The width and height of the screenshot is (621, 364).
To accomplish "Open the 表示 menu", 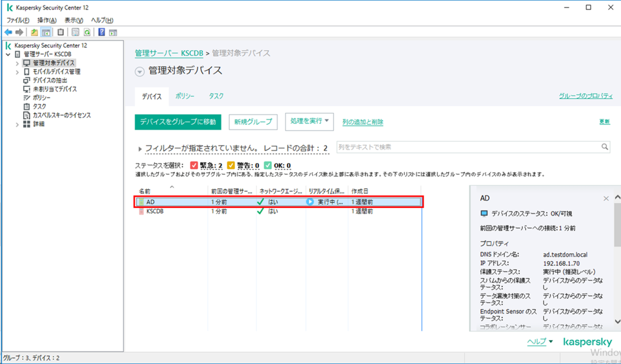I will 74,20.
